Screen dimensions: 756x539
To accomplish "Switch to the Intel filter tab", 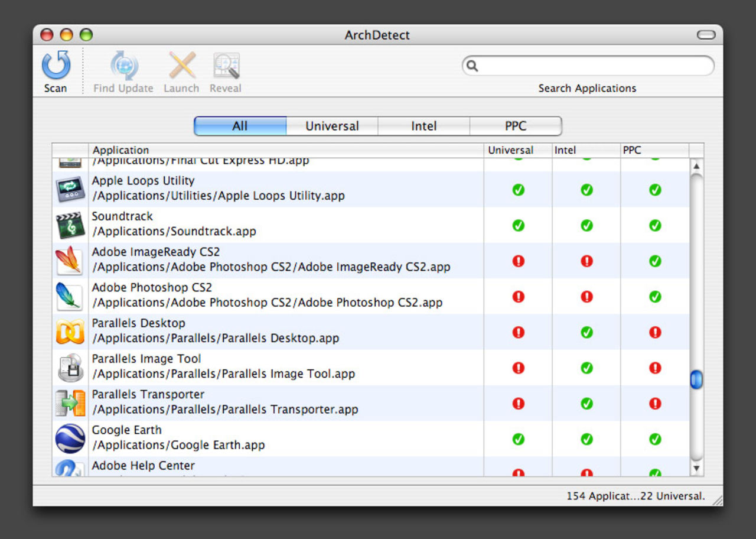I will click(x=423, y=126).
